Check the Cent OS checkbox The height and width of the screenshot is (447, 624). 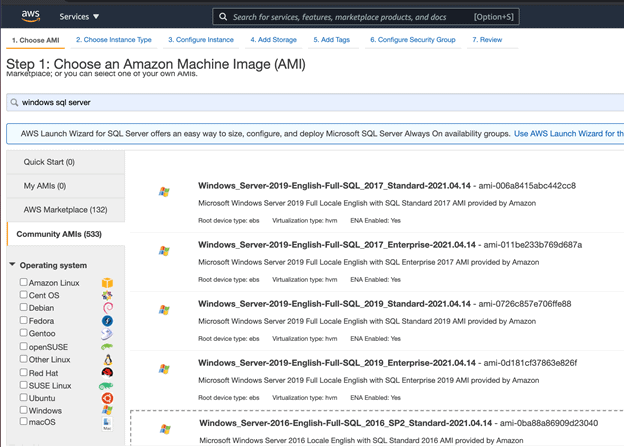(x=23, y=295)
